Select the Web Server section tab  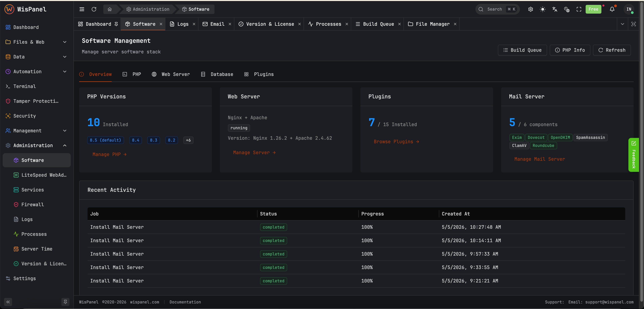click(x=171, y=74)
